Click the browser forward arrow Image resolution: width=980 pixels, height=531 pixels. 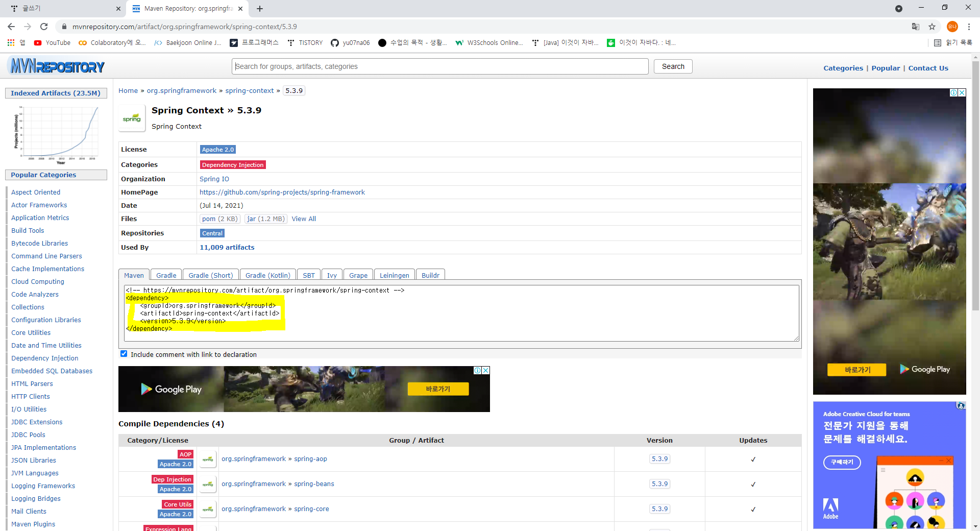coord(28,27)
